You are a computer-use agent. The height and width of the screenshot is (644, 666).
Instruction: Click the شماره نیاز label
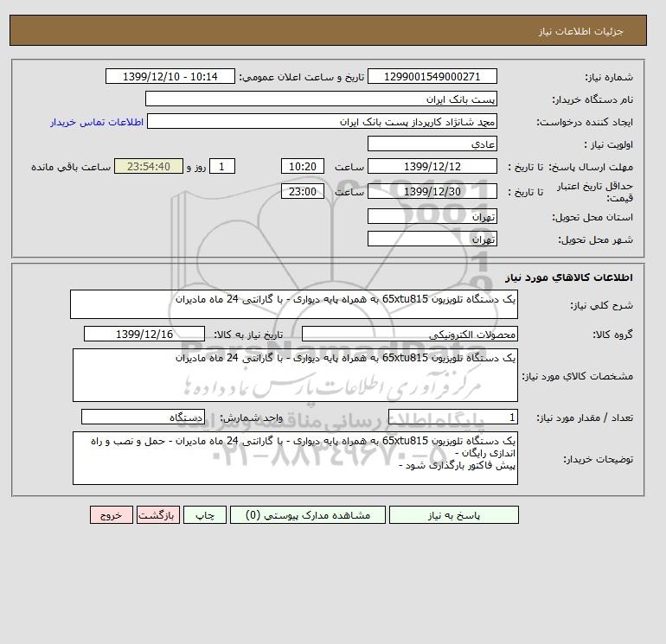(609, 77)
